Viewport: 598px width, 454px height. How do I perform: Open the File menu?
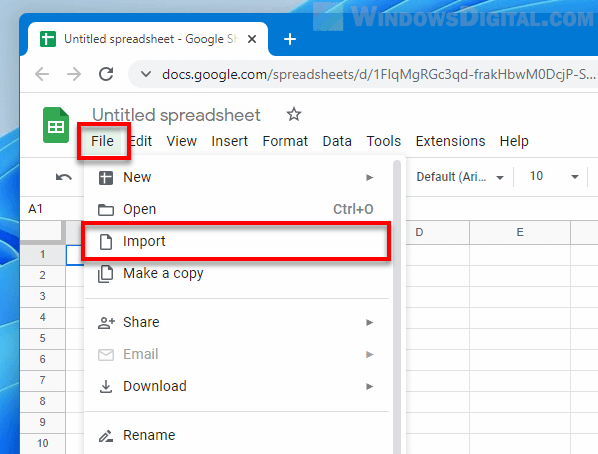point(103,141)
